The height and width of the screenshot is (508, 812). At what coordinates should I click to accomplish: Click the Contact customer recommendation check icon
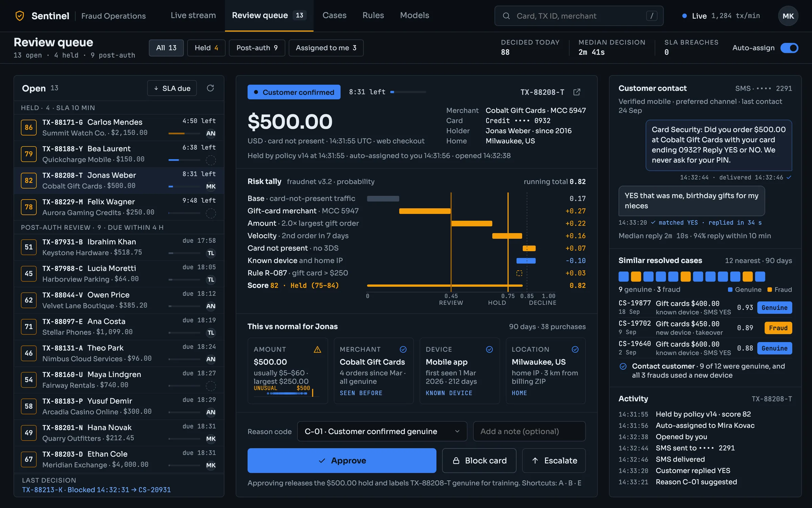(x=623, y=366)
